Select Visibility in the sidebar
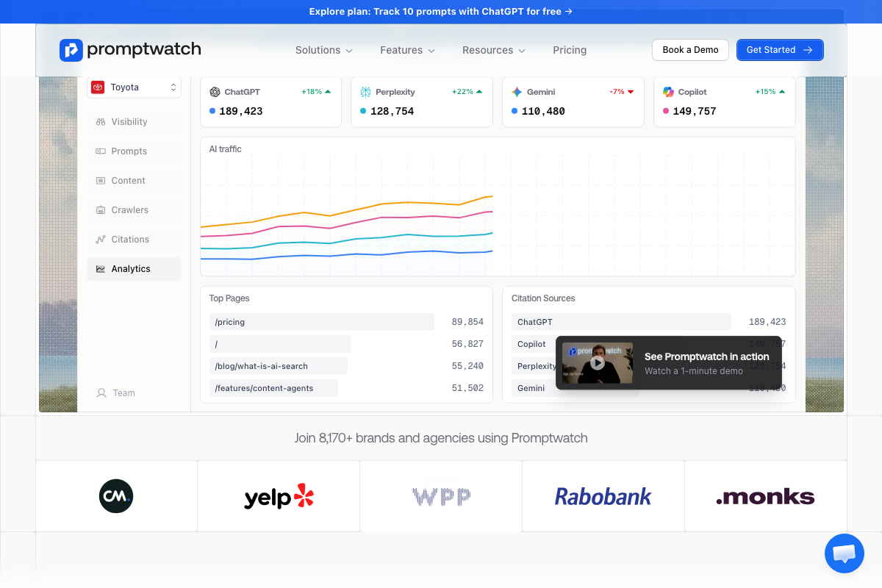Image resolution: width=882 pixels, height=588 pixels. (134, 122)
